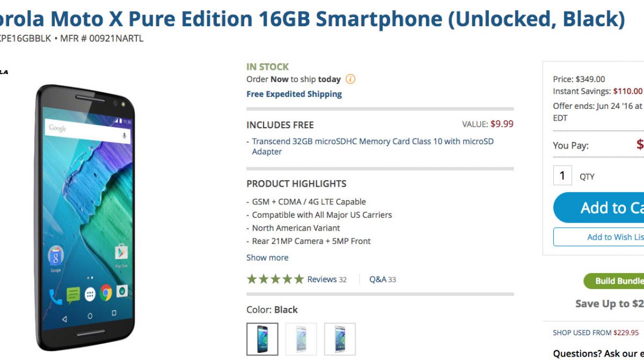Open the Transcend 32GB microSDHC card link
This screenshot has width=644, height=362.
372,146
